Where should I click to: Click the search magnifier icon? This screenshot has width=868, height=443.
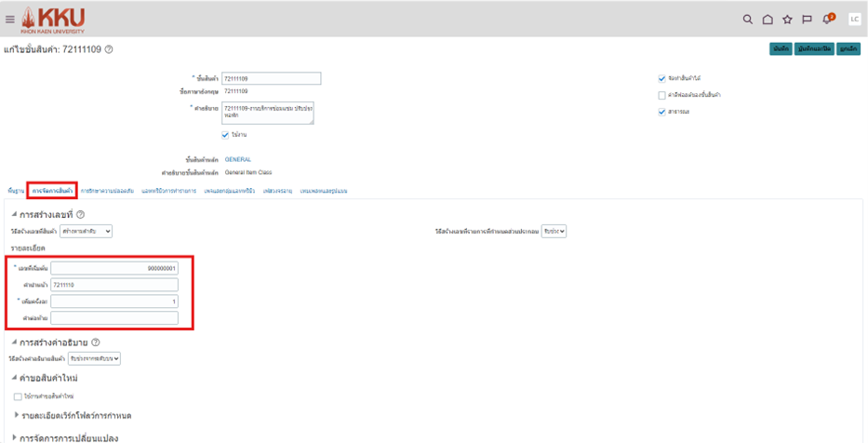click(747, 19)
